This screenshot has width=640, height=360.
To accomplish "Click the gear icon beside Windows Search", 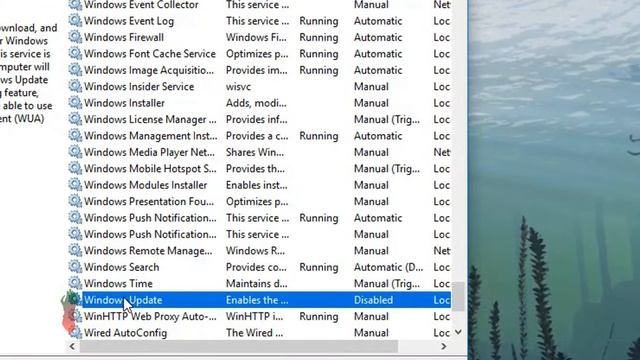I will (x=75, y=267).
